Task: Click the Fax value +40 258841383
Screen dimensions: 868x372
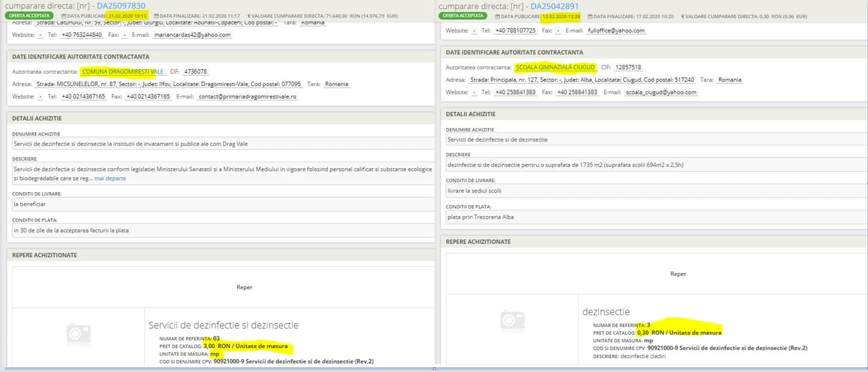Action: (577, 92)
